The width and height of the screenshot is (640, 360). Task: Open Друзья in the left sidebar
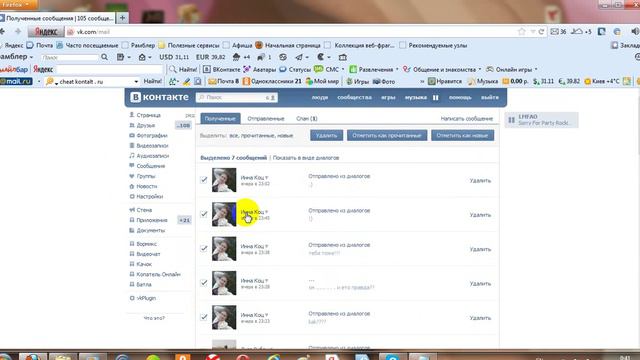(146, 125)
